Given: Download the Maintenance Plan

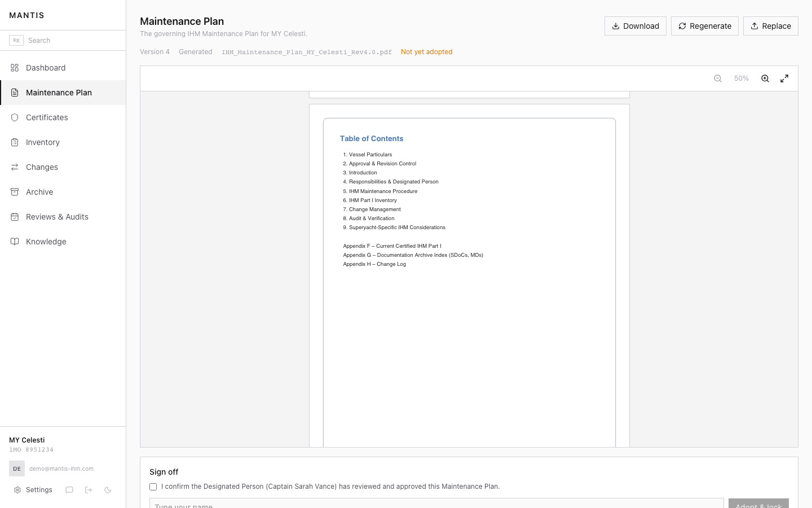Looking at the screenshot, I should pyautogui.click(x=636, y=26).
